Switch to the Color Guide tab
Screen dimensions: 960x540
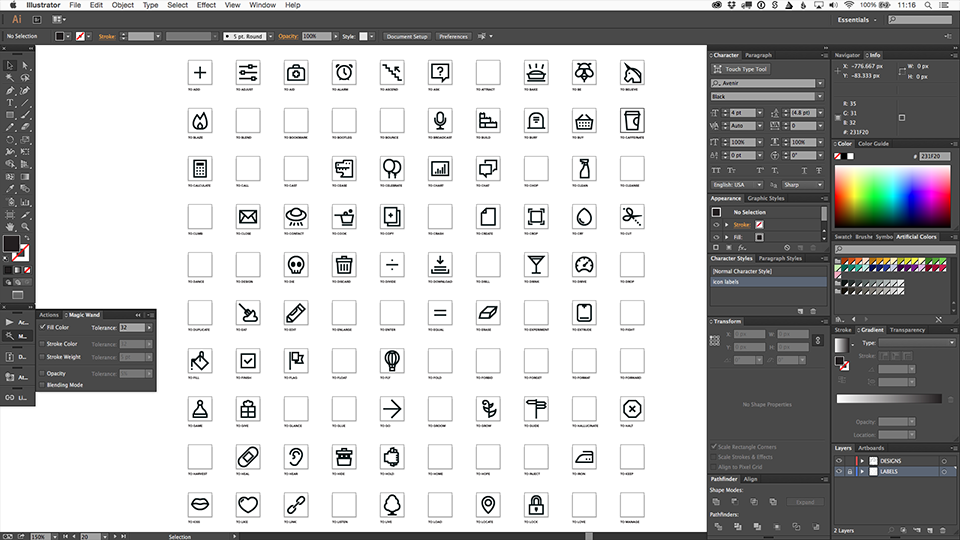(x=874, y=144)
